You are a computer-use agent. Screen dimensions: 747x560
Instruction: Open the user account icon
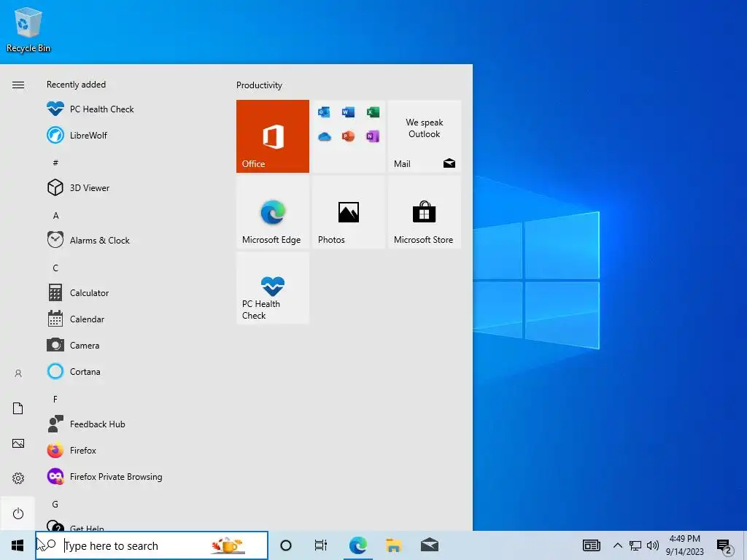pyautogui.click(x=18, y=373)
